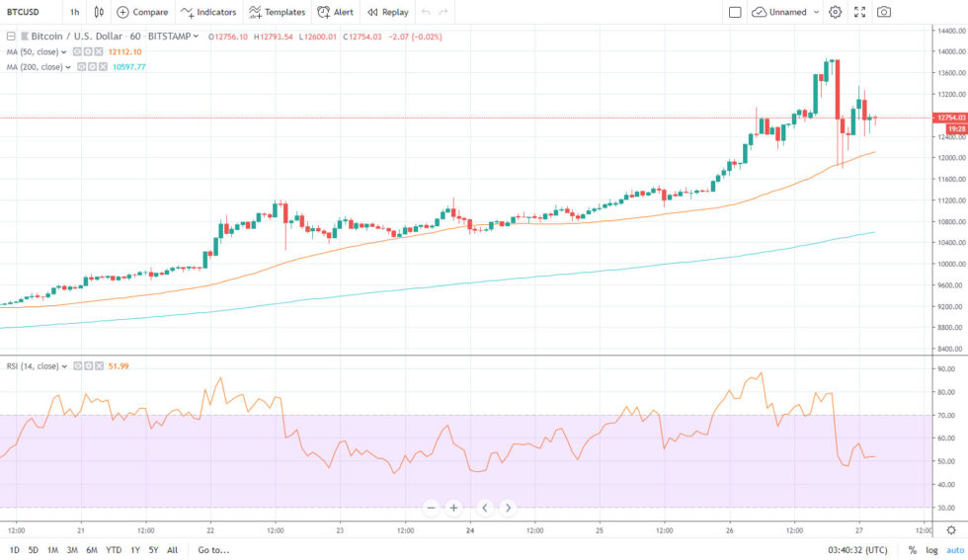The height and width of the screenshot is (560, 968).
Task: Toggle auto scale
Action: (955, 550)
